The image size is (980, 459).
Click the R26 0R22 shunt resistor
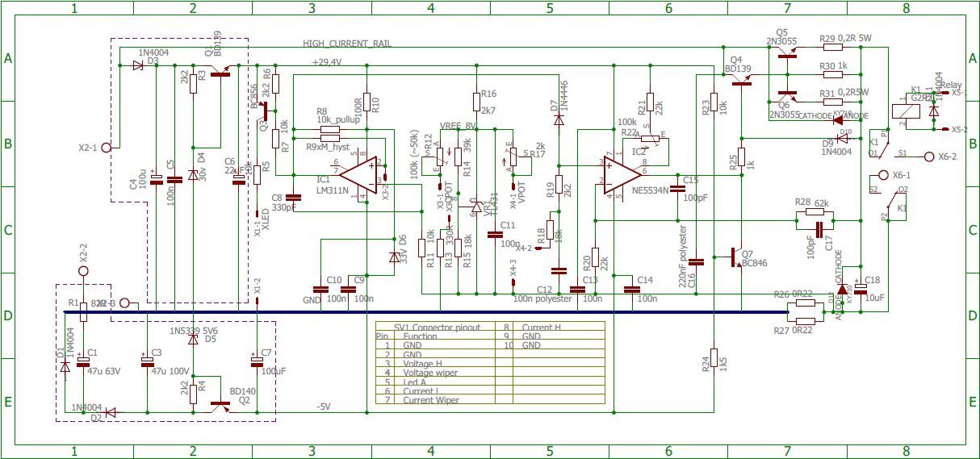tap(805, 304)
